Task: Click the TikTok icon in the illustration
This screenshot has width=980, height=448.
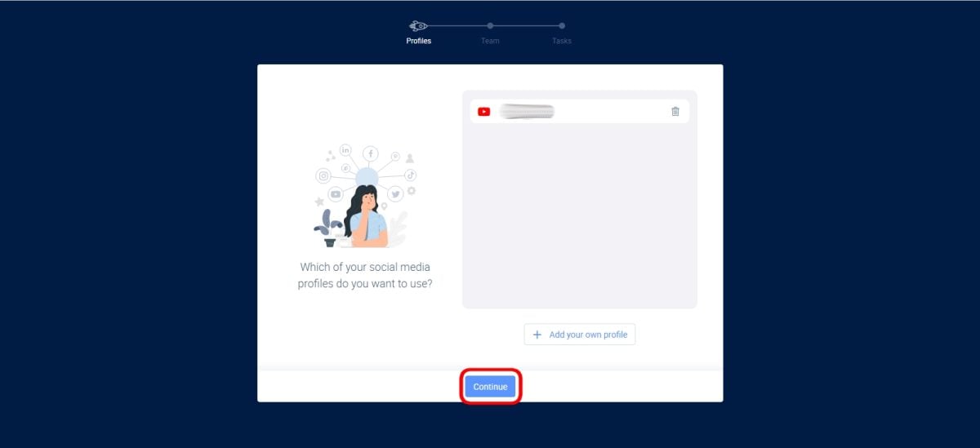Action: (x=410, y=175)
